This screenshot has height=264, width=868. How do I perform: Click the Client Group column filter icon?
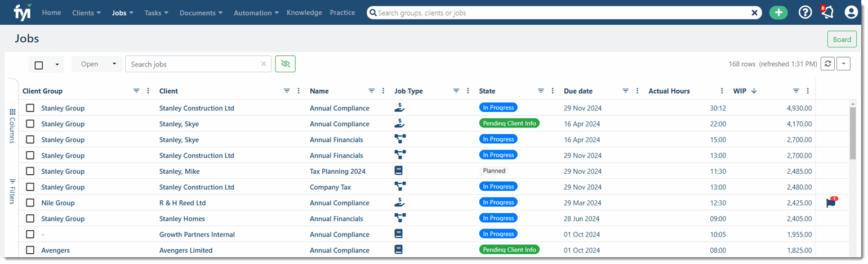(136, 91)
